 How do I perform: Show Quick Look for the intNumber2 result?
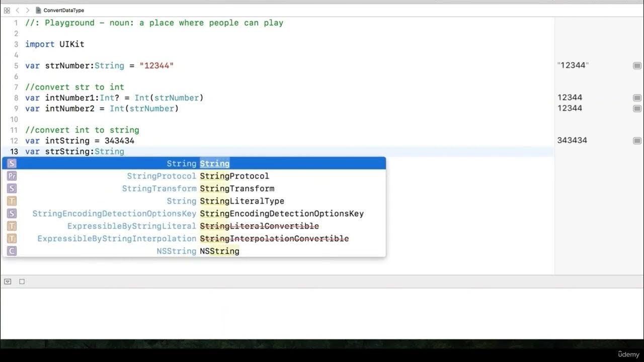[x=637, y=109]
